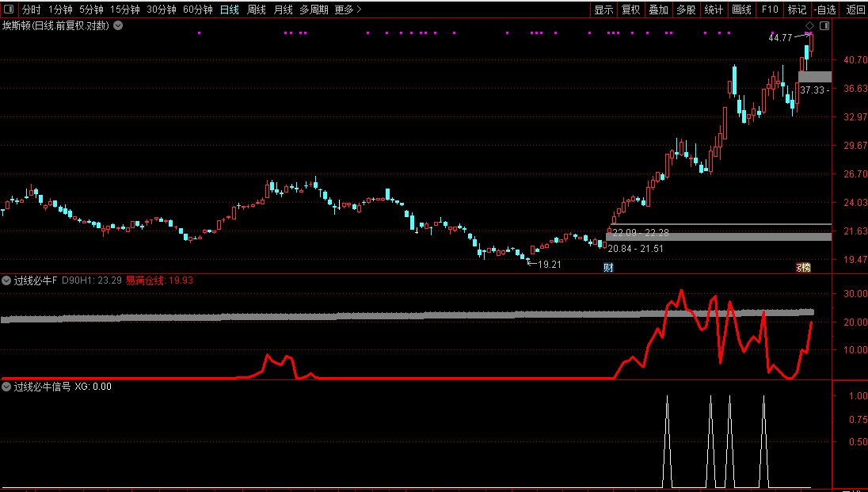868x492 pixels.
Task: Select the 日线 daily chart tab
Action: point(229,10)
